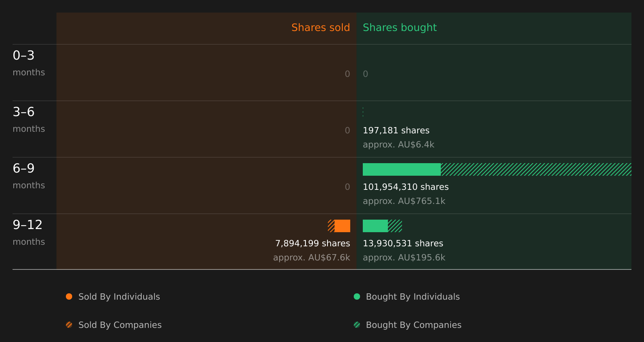The width and height of the screenshot is (644, 342).
Task: Click the striped Bought By Companies legend icon
Action: 357,325
